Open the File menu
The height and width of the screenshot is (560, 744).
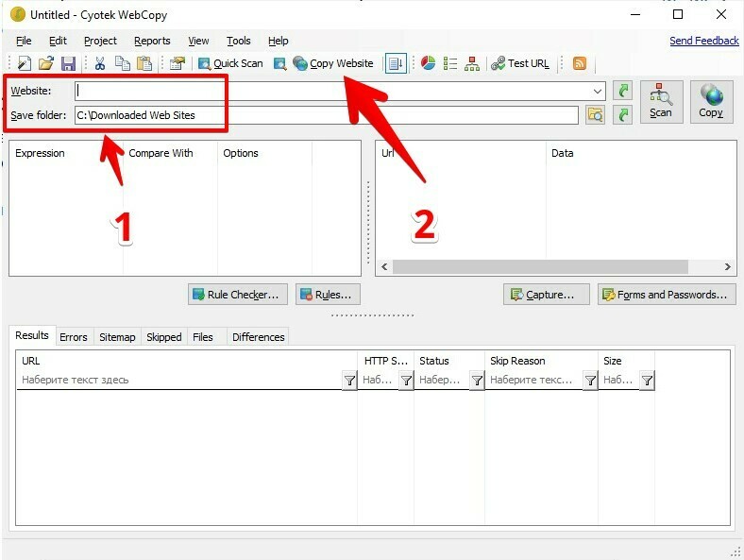24,41
